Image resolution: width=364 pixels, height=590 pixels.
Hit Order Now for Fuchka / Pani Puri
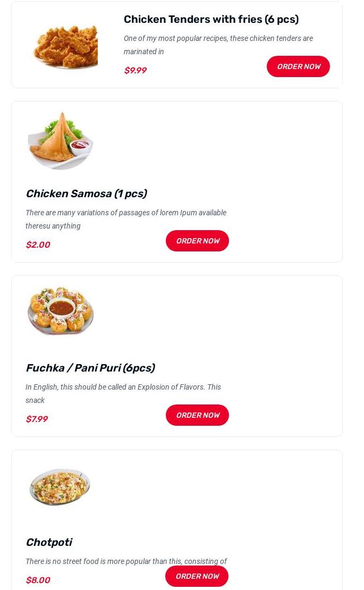[x=197, y=415]
